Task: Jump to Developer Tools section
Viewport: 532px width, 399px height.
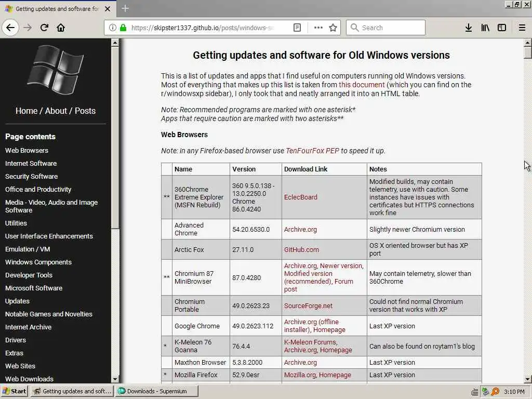Action: pyautogui.click(x=29, y=275)
